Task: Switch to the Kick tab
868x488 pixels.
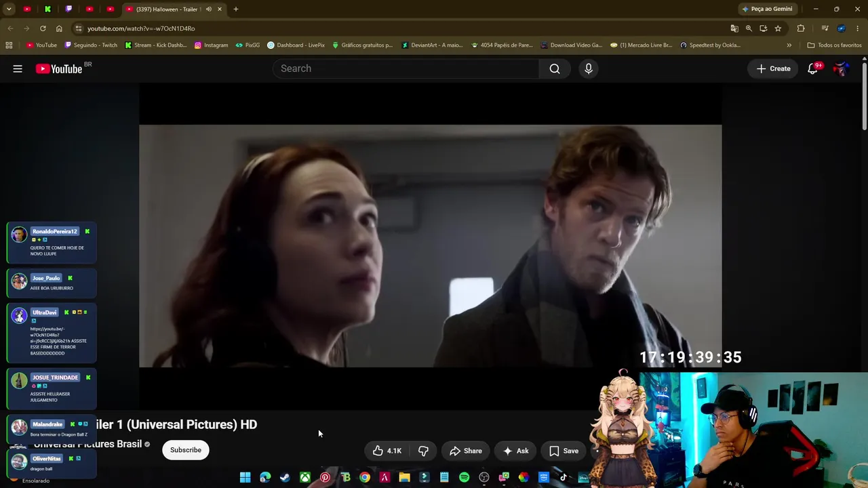Action: 47,9
